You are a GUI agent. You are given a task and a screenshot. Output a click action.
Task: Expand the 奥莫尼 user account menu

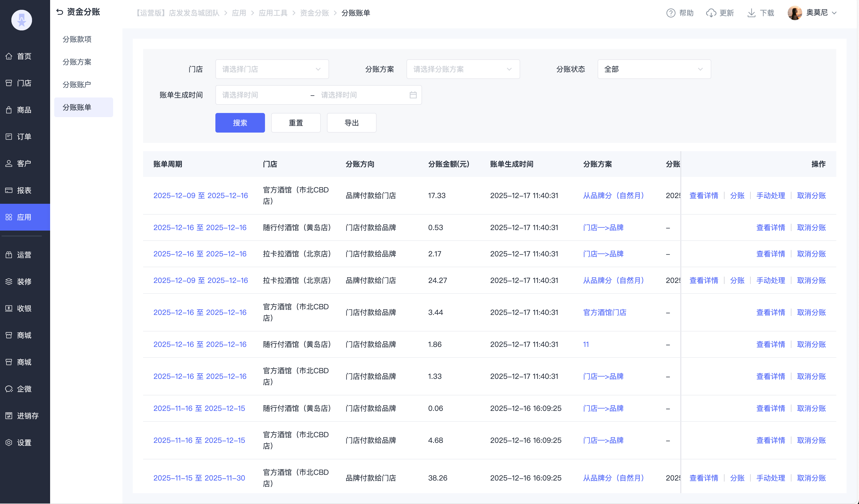pos(816,13)
